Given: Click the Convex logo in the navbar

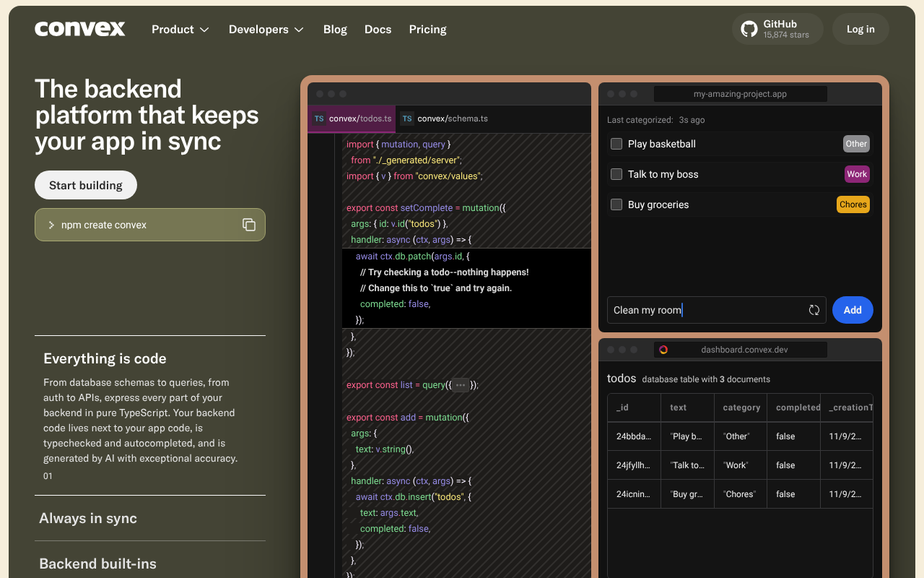Looking at the screenshot, I should click(x=79, y=29).
